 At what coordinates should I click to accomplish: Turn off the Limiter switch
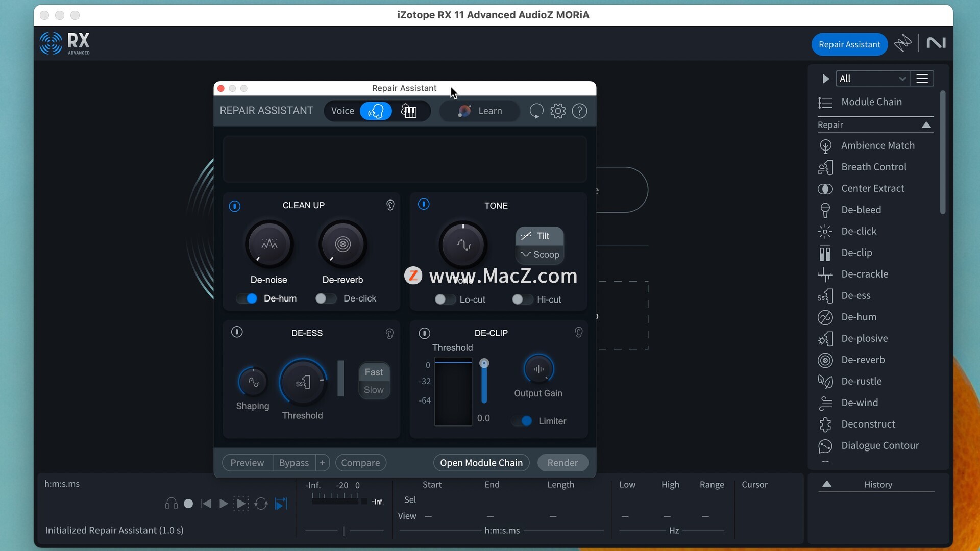pyautogui.click(x=522, y=421)
